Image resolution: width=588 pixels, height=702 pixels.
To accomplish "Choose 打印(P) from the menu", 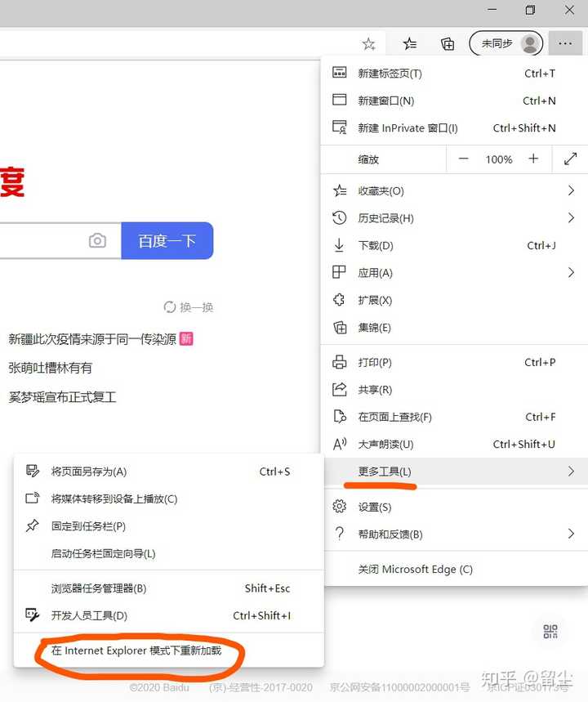I will (454, 362).
